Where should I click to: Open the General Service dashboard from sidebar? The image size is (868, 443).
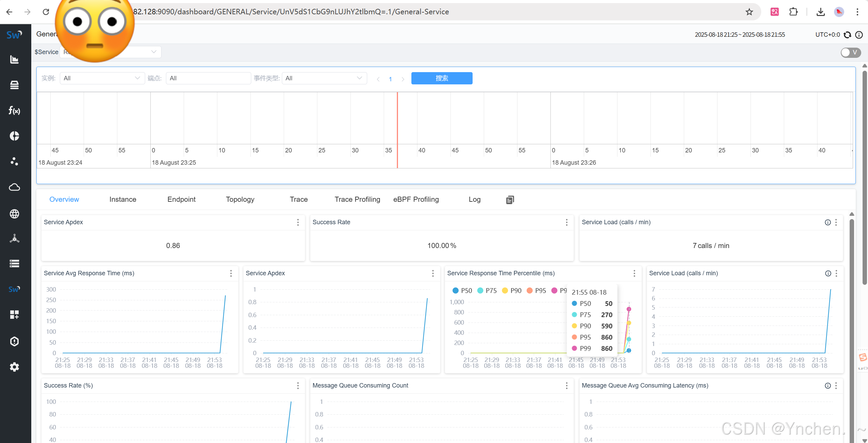coord(14,59)
